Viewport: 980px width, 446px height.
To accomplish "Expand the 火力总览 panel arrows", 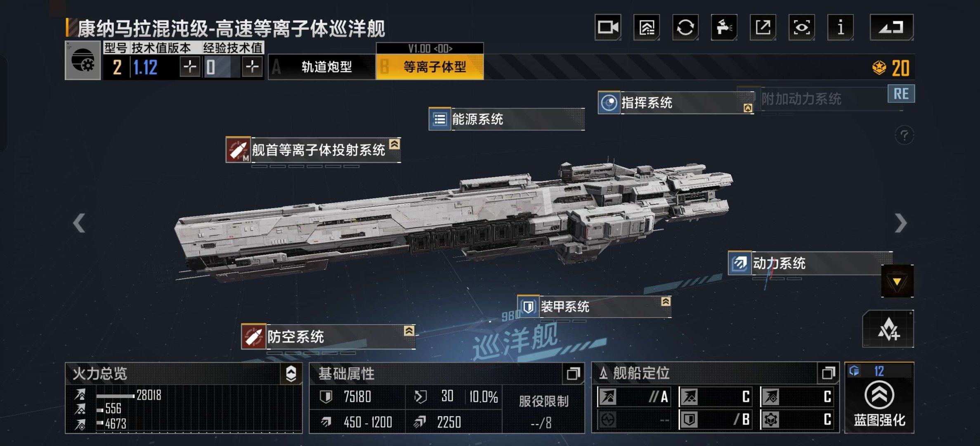I will pyautogui.click(x=291, y=374).
